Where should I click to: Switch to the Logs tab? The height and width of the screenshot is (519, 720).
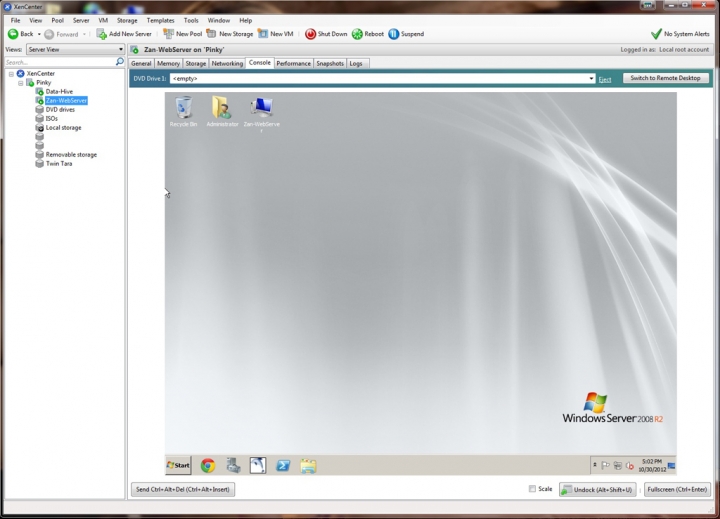coord(356,64)
